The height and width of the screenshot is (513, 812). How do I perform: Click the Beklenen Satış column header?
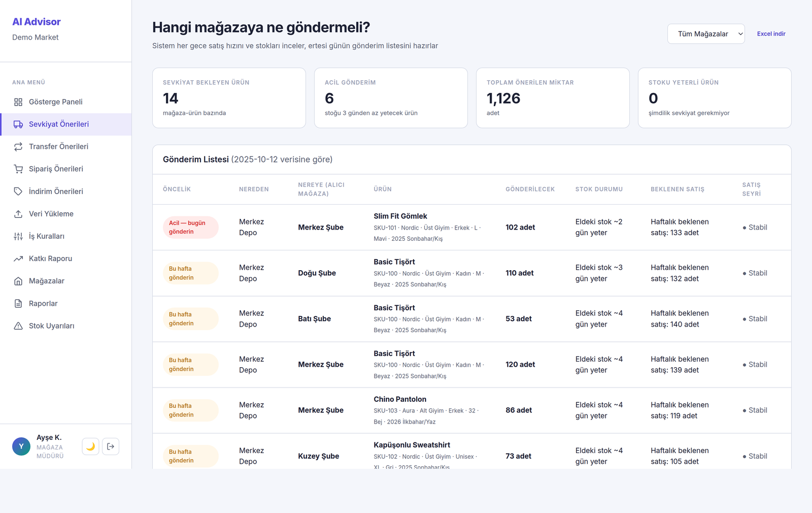[x=678, y=189]
